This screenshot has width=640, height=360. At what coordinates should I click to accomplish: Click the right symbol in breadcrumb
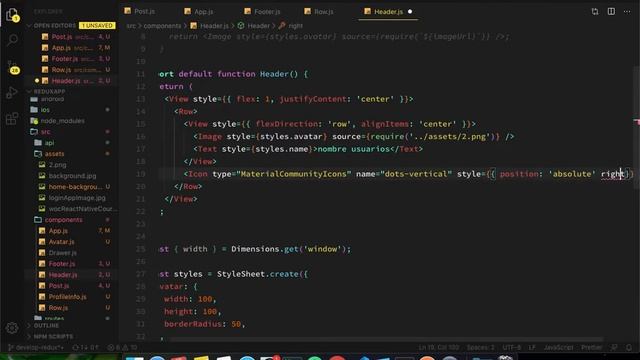(295, 26)
